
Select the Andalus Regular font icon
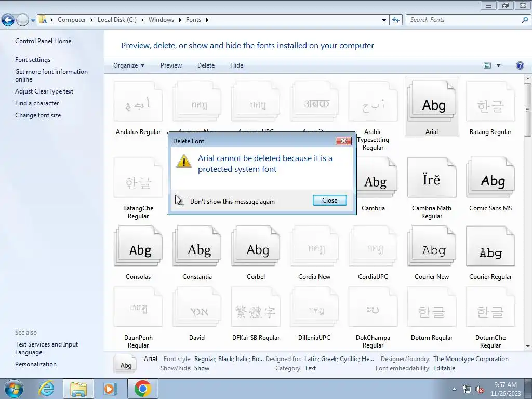pyautogui.click(x=138, y=101)
